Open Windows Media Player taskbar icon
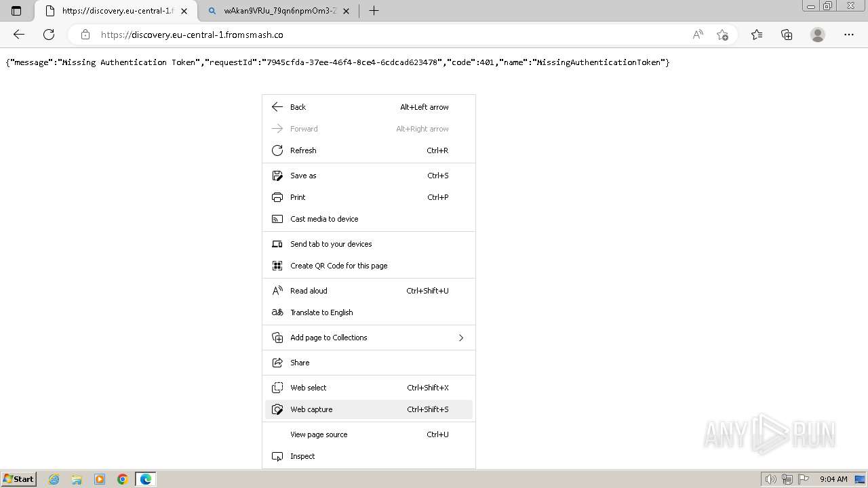This screenshot has height=488, width=868. (x=100, y=479)
